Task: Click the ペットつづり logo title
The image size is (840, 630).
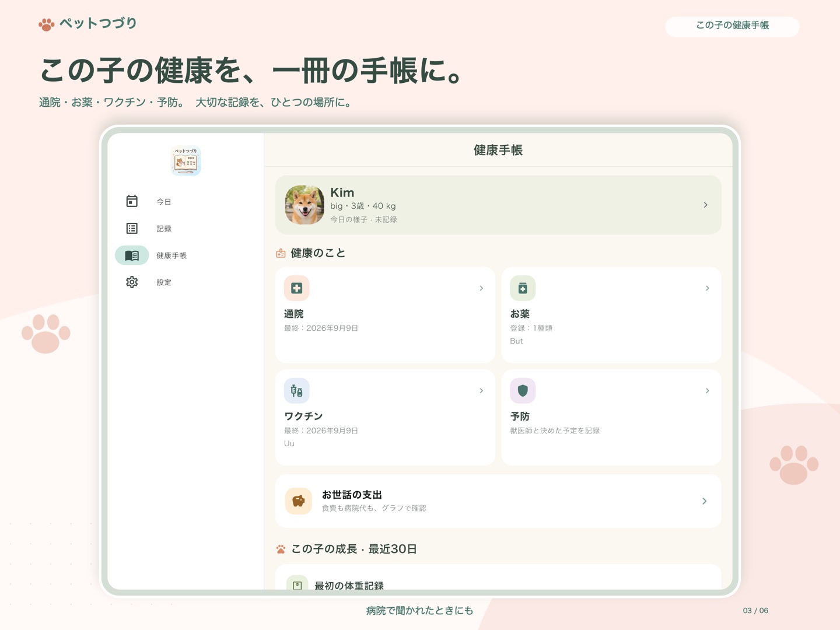Action: [98, 23]
